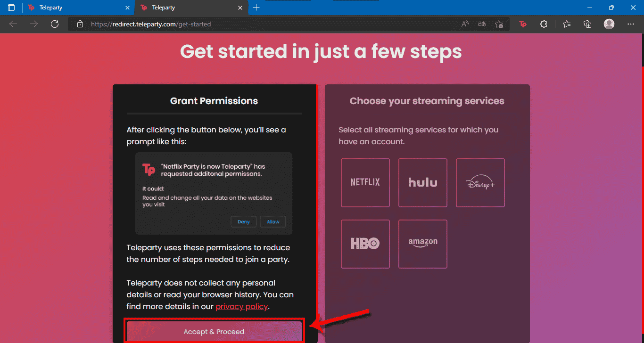This screenshot has height=343, width=644.
Task: Click the Read aloud icon in address bar
Action: click(x=465, y=24)
